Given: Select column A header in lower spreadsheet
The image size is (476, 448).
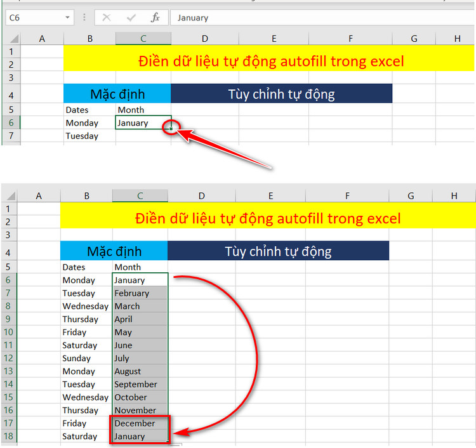Looking at the screenshot, I should point(39,196).
